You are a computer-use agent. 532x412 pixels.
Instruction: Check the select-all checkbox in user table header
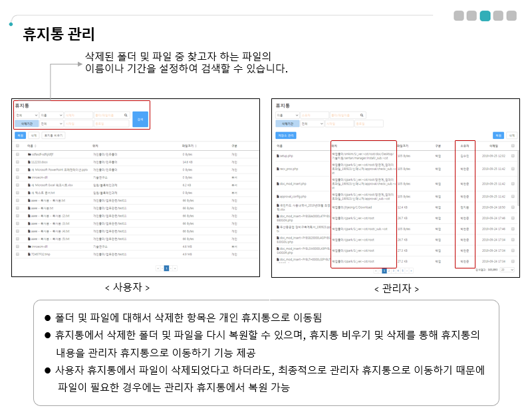point(18,145)
